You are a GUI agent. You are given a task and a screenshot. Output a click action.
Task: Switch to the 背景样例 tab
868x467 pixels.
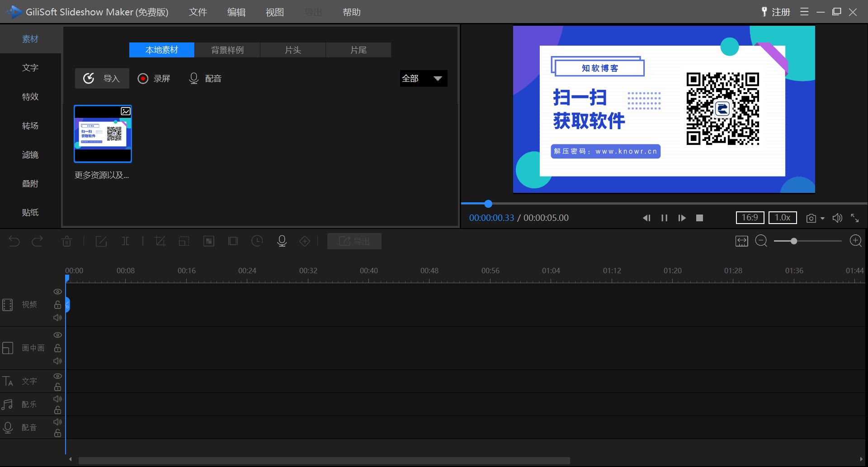(x=227, y=50)
